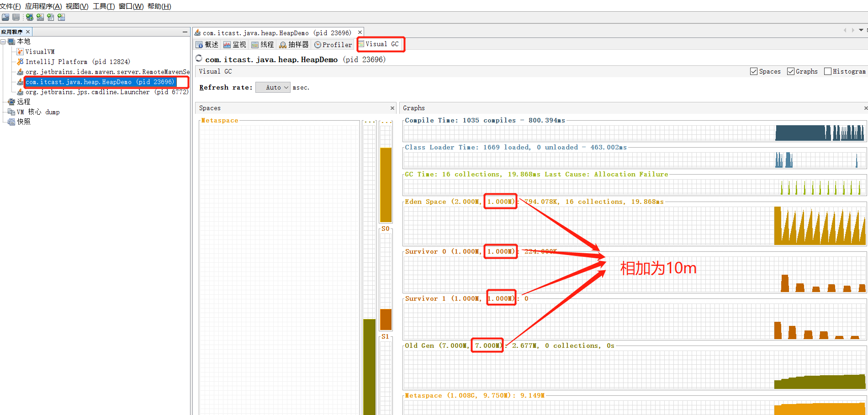This screenshot has height=415, width=868.
Task: Switch to the Profiler tab
Action: click(x=333, y=44)
